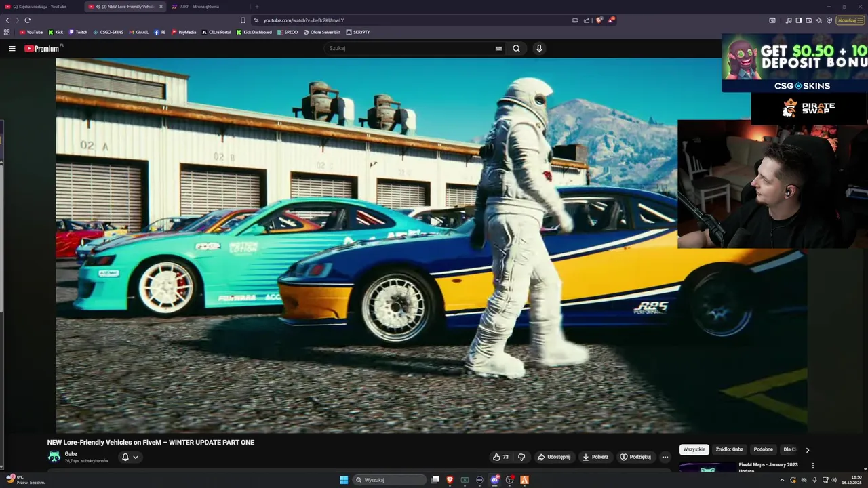Open the SPZOO bookmark

click(x=288, y=32)
